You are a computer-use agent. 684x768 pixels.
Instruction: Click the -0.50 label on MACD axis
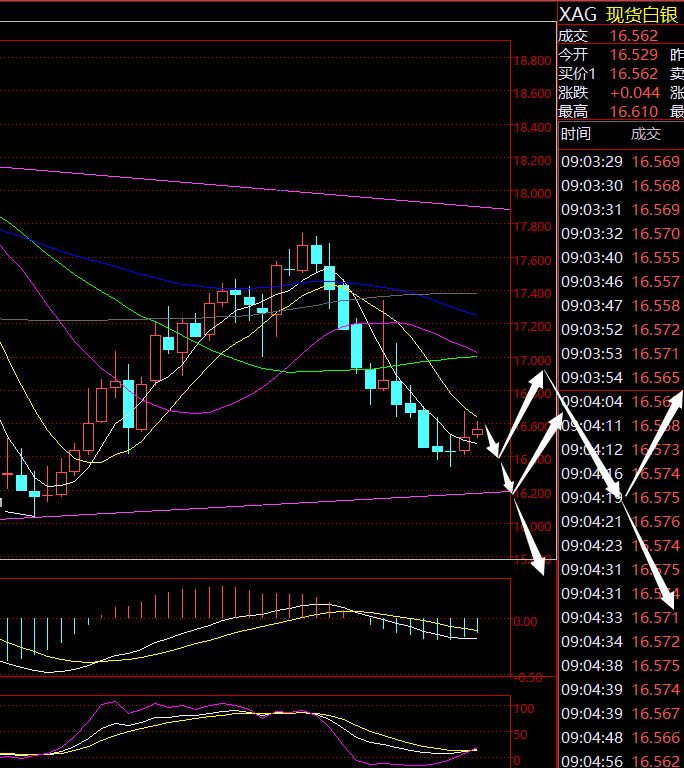(x=527, y=678)
